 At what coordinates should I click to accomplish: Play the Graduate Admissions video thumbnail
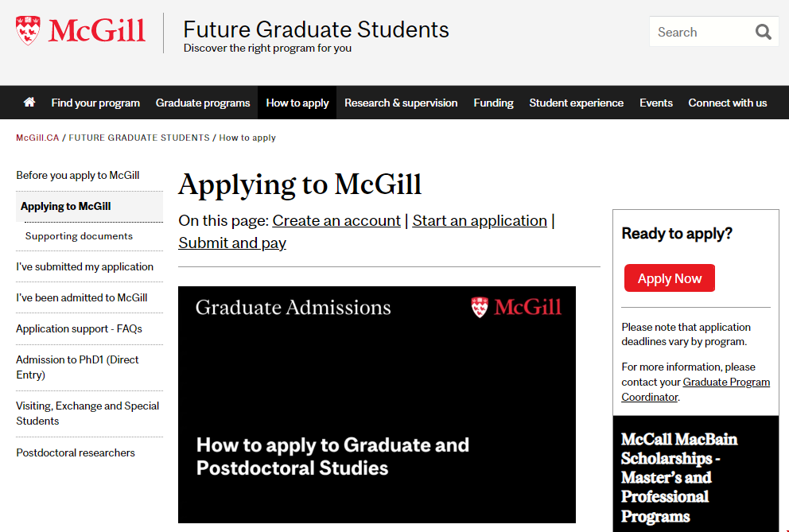376,404
